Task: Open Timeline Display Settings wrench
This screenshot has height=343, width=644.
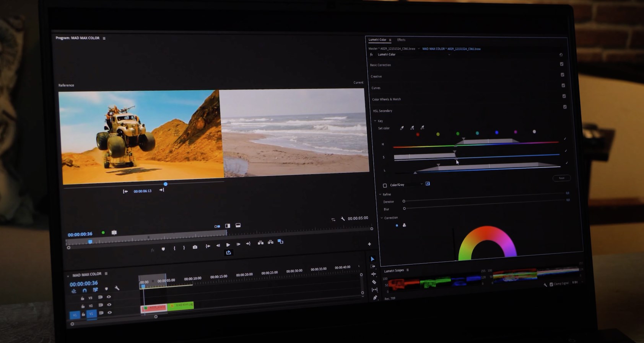Action: [117, 288]
